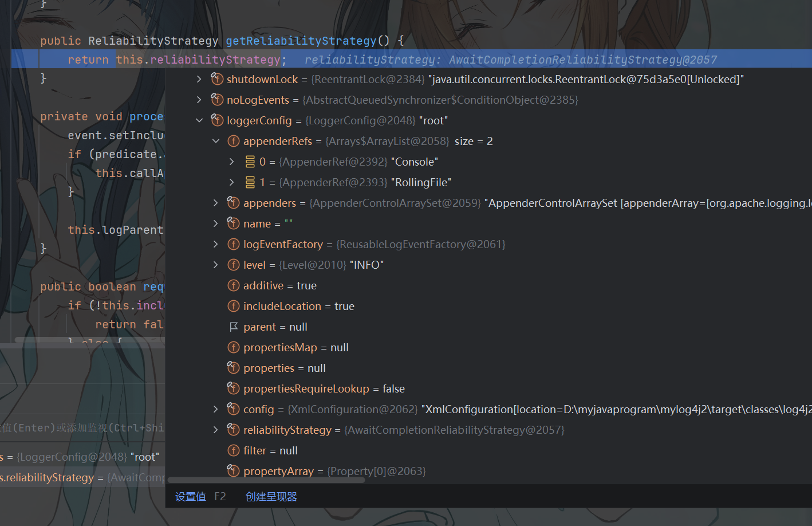Select the s.reliabilityStrategy variable row
Image resolution: width=812 pixels, height=526 pixels.
82,477
